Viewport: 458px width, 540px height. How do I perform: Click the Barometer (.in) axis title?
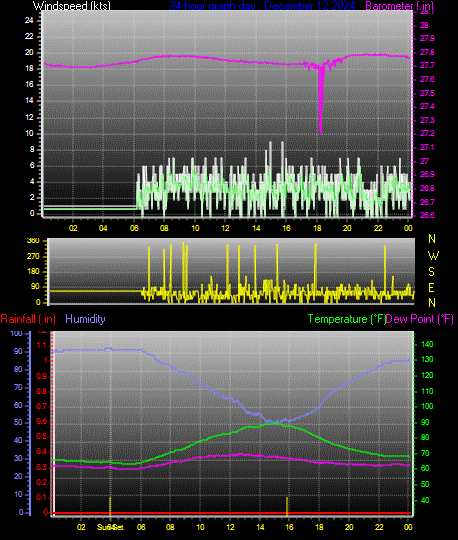[399, 6]
